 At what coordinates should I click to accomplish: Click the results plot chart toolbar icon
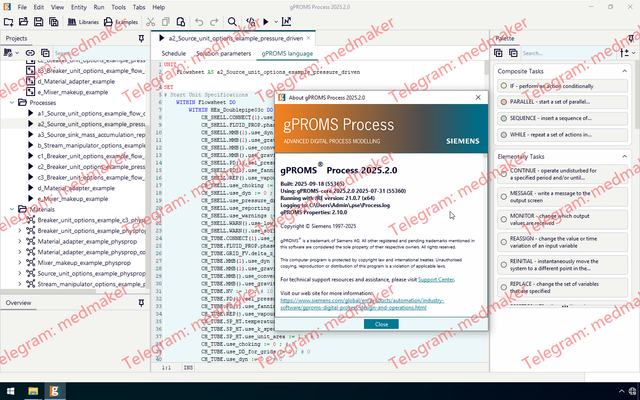(287, 22)
